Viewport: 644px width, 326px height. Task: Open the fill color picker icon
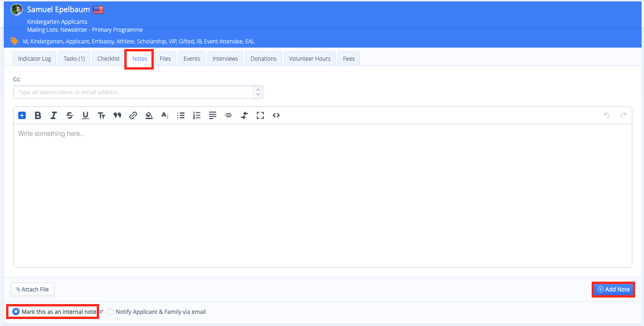tap(149, 115)
